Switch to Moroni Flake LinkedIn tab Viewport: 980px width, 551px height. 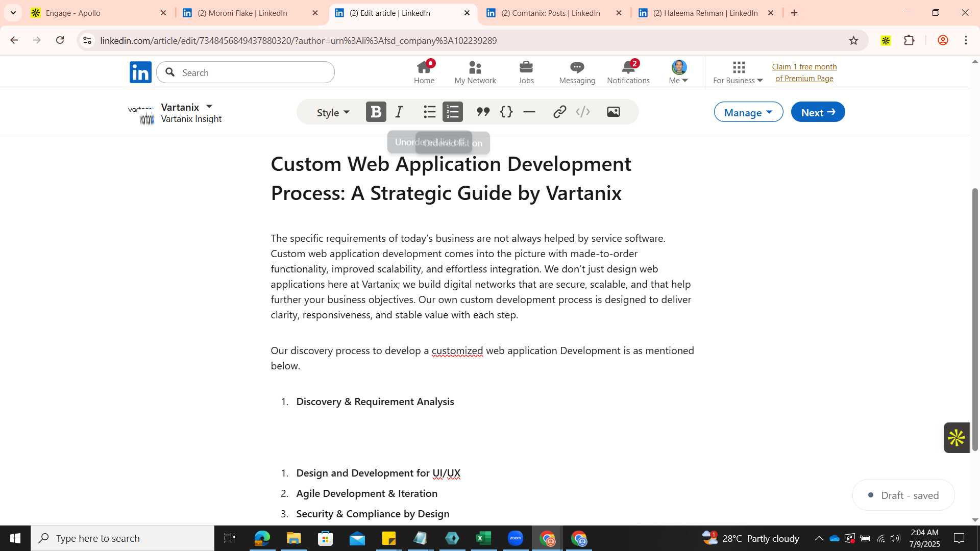250,13
